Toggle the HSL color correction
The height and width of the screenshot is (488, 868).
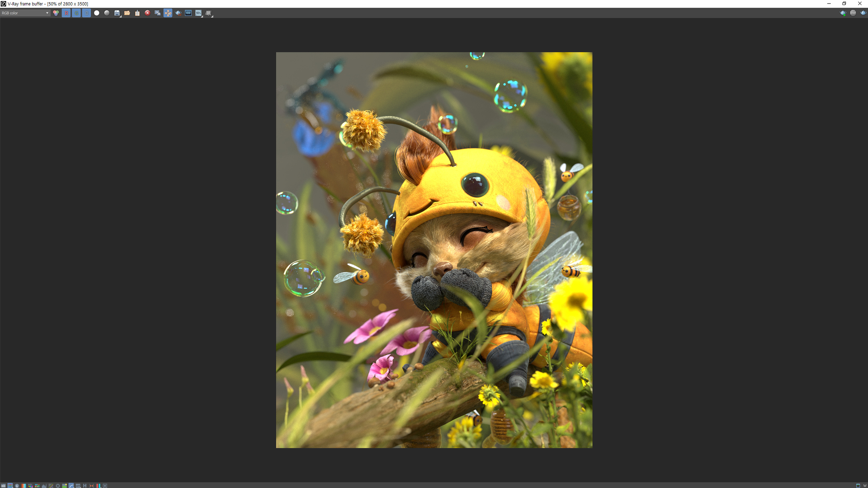[x=30, y=485]
